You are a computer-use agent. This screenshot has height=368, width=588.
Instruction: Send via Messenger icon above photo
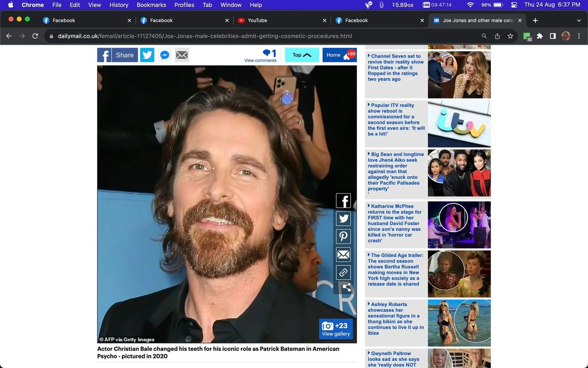pyautogui.click(x=165, y=55)
